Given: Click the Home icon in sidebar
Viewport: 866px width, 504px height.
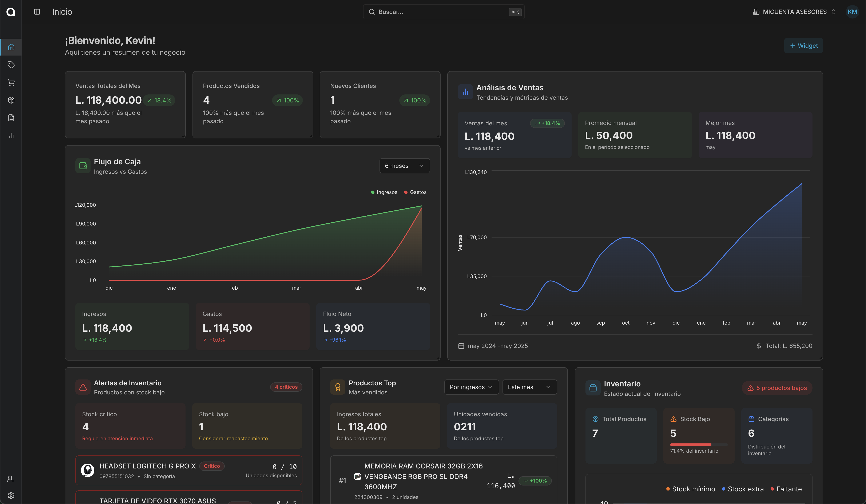Looking at the screenshot, I should point(11,47).
